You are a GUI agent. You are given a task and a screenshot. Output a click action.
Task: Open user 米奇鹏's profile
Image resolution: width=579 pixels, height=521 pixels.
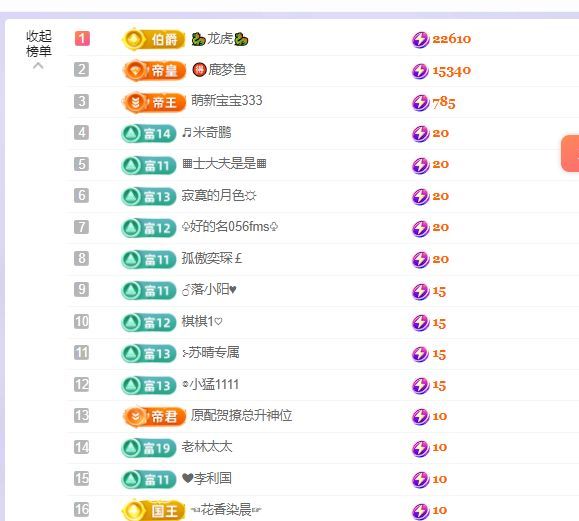[206, 132]
